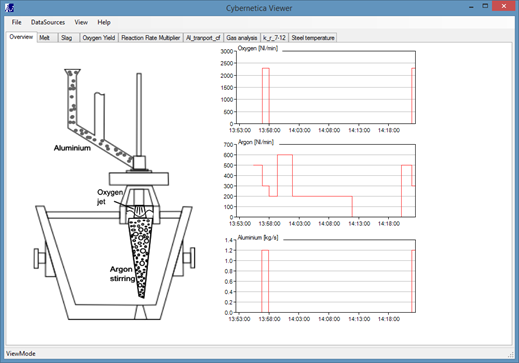The width and height of the screenshot is (519, 363).
Task: Select the k_r_7-12 tab
Action: tap(274, 38)
